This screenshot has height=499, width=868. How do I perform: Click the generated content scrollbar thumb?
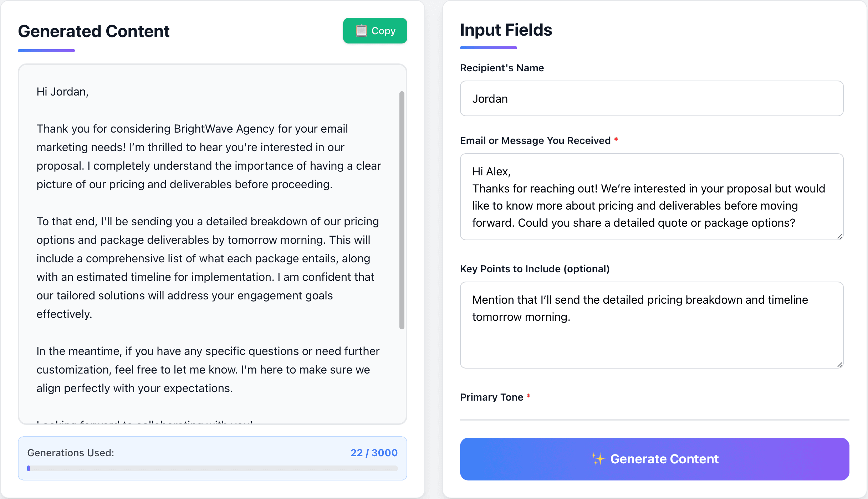[x=402, y=210]
